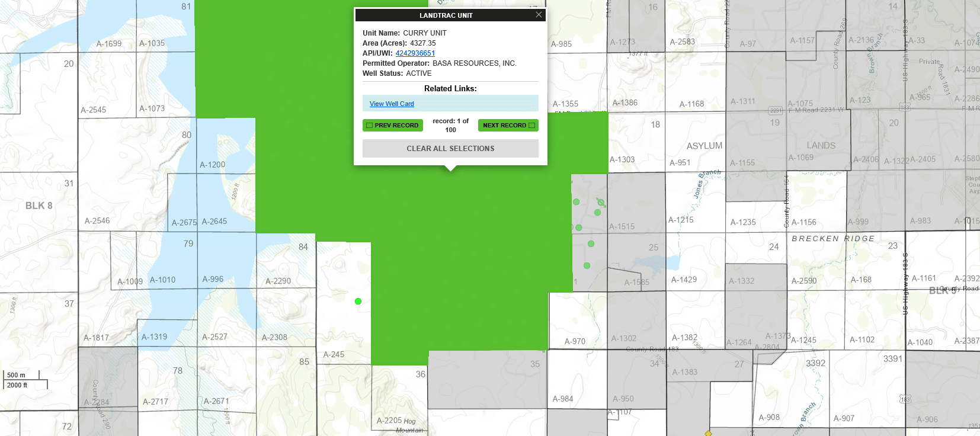The width and height of the screenshot is (980, 436).
Task: Click the BLK 8 block label
Action: point(39,206)
